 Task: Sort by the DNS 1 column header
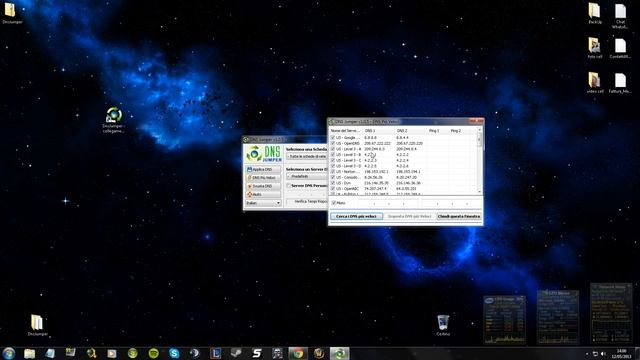point(379,131)
